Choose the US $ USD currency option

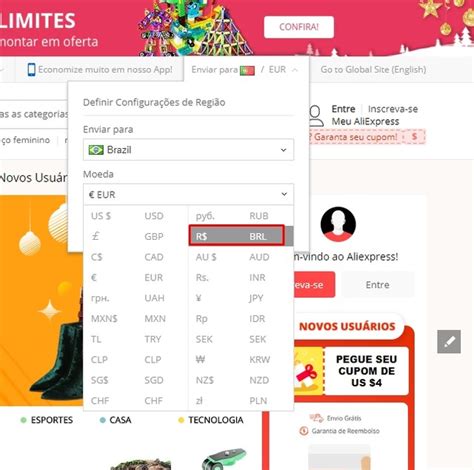136,216
